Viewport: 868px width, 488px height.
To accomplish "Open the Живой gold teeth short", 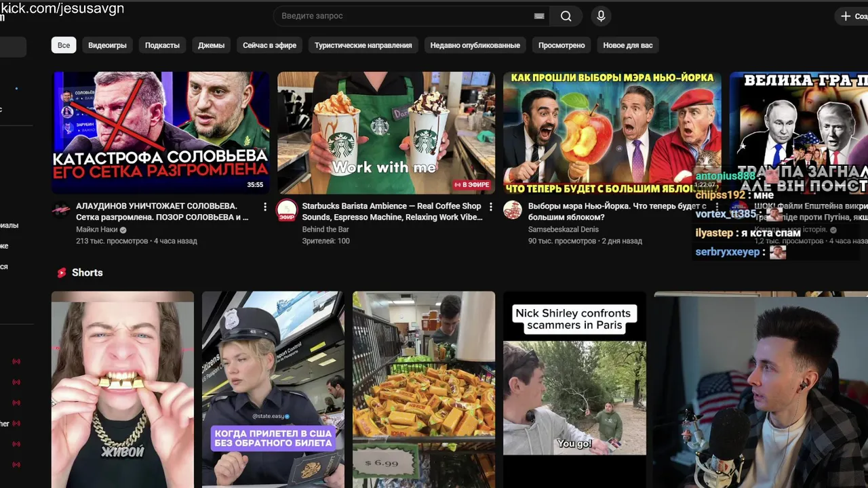I will 123,390.
